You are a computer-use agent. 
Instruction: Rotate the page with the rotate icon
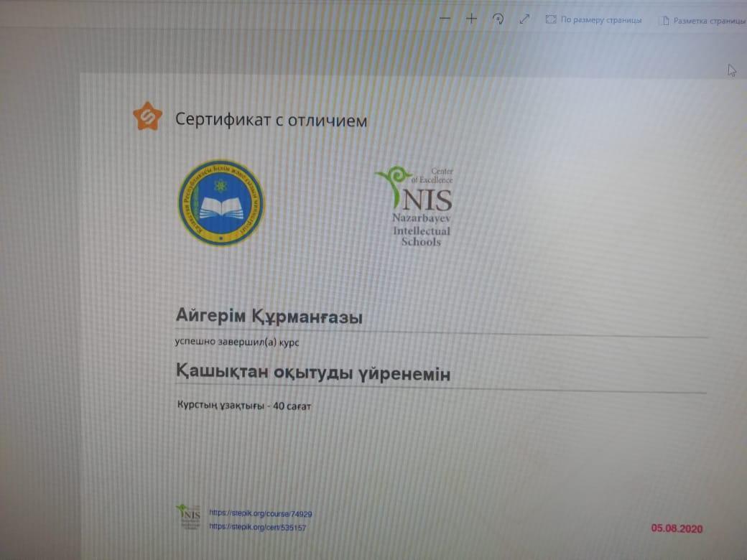498,19
